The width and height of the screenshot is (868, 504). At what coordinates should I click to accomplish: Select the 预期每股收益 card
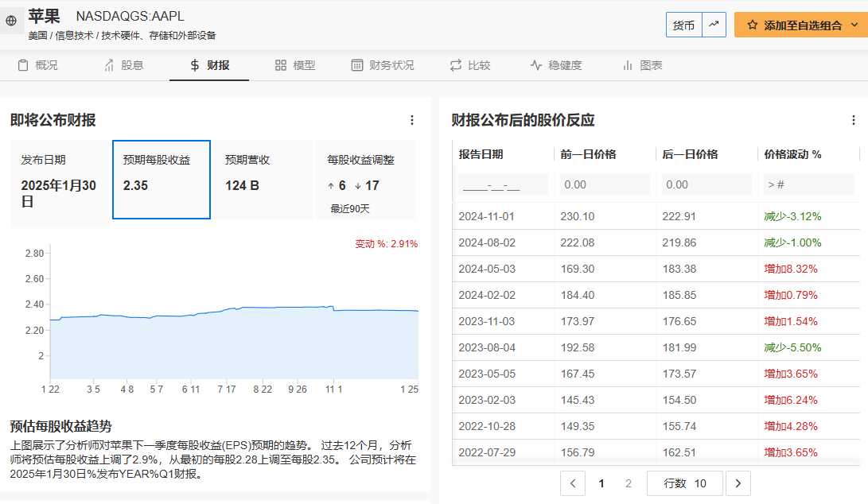point(162,180)
